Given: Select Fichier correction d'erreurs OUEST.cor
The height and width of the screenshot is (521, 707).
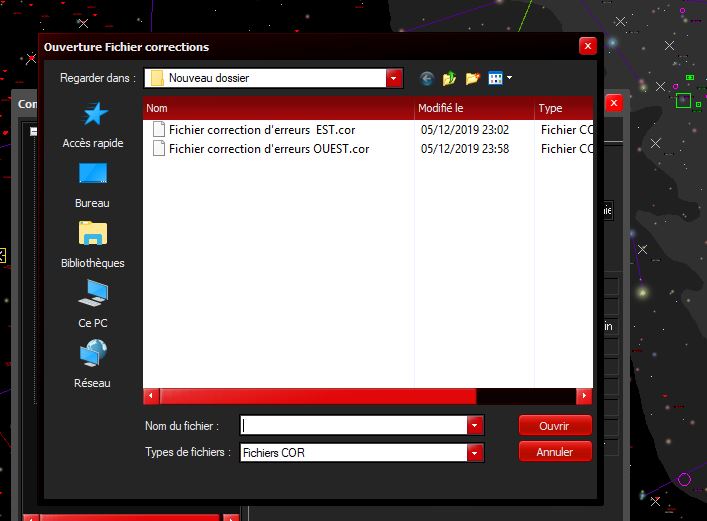Looking at the screenshot, I should (x=268, y=149).
